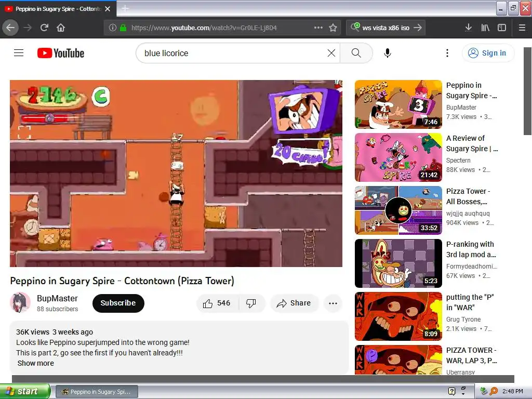Open the browser library icon
This screenshot has width=532, height=399.
[485, 28]
